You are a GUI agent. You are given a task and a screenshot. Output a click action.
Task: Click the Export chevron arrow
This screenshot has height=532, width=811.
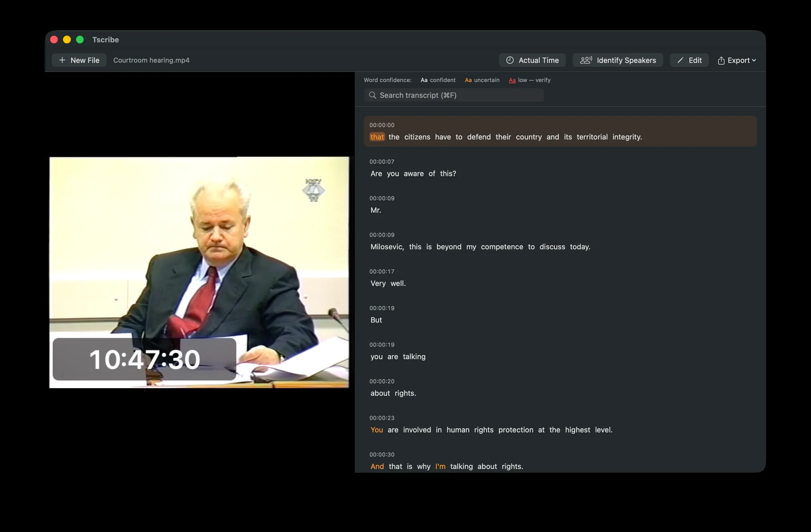(x=754, y=60)
